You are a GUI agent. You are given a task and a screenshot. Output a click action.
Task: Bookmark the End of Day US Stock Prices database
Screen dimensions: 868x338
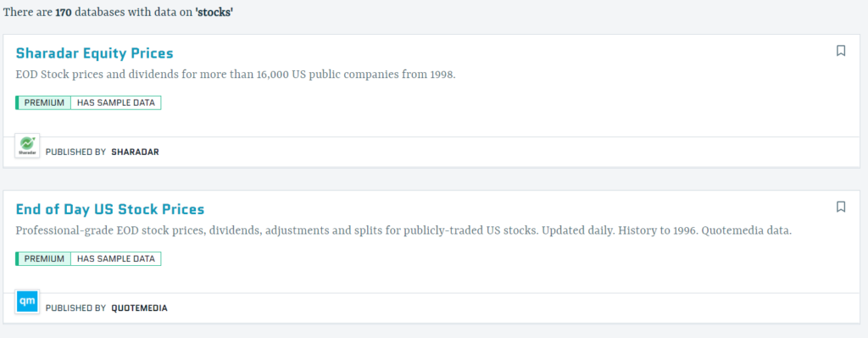841,207
